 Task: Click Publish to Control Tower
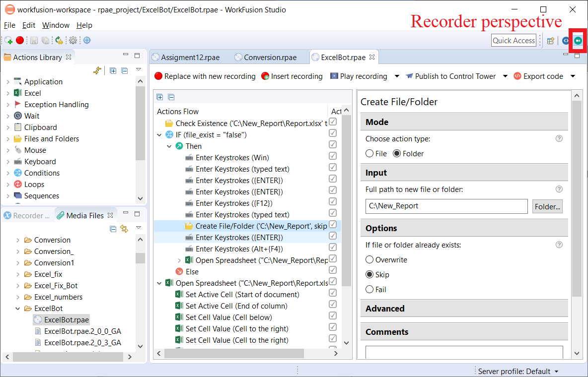(x=451, y=76)
